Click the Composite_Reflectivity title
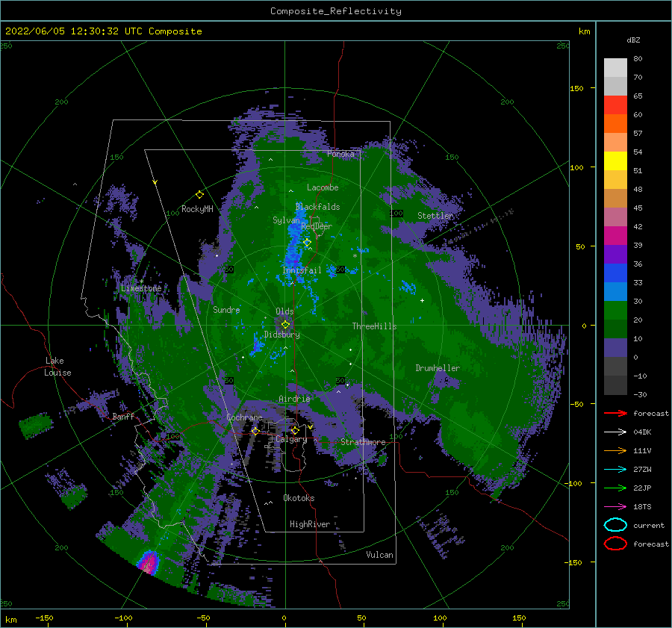Viewport: 672px width, 628px height. tap(336, 11)
